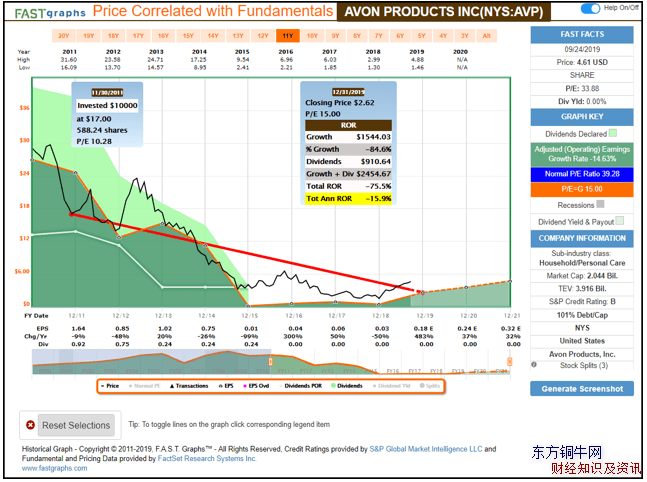Click the 11/30/2011 date label on chart
Viewport: 647px width, 482px height.
click(107, 93)
